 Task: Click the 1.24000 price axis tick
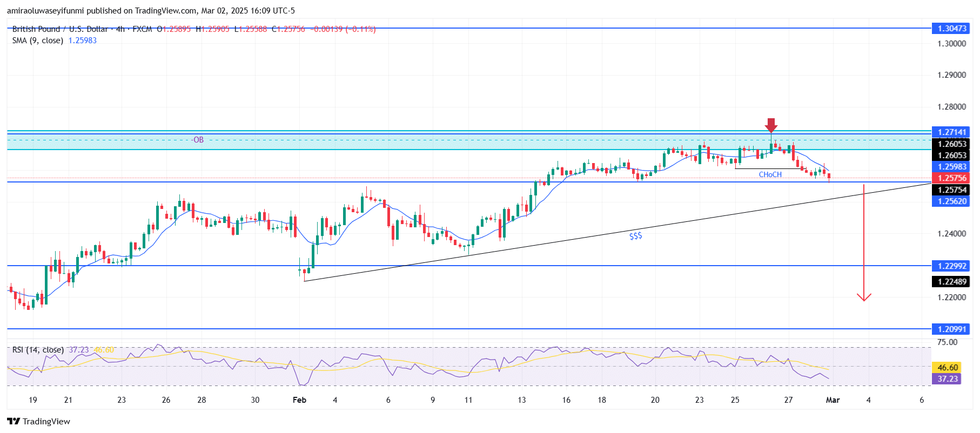(x=951, y=234)
